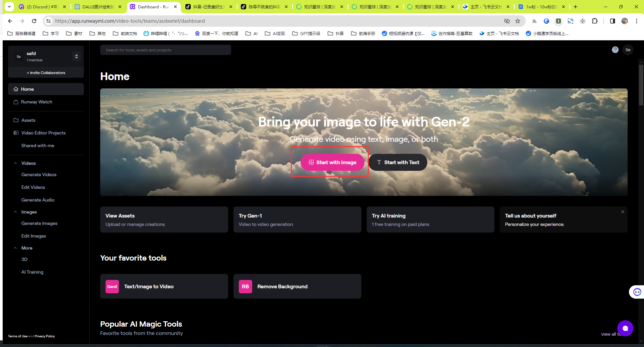Open the Chrome profile avatar
644x347 pixels.
tap(625, 21)
